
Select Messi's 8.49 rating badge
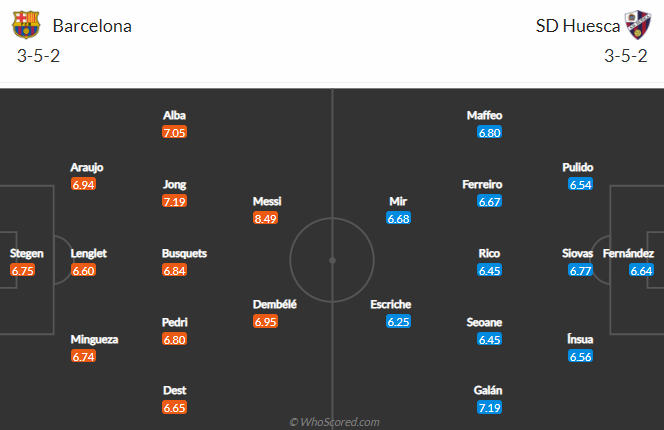[x=266, y=218]
